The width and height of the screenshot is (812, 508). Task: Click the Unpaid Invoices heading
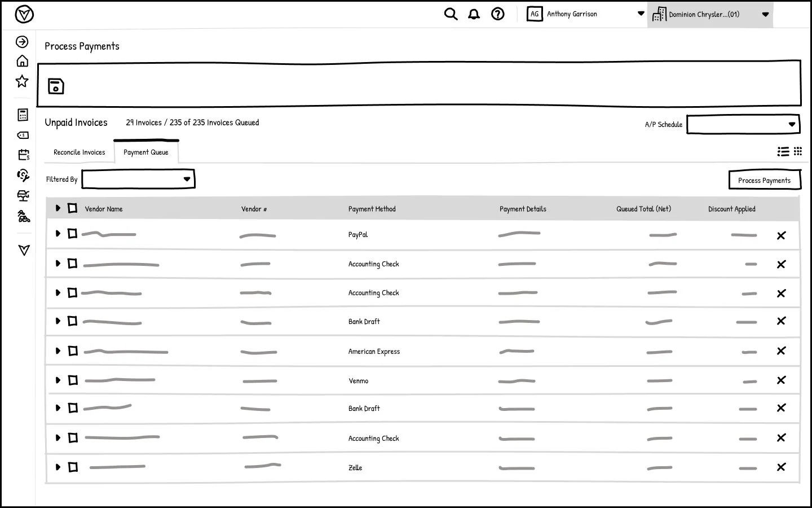click(x=76, y=122)
